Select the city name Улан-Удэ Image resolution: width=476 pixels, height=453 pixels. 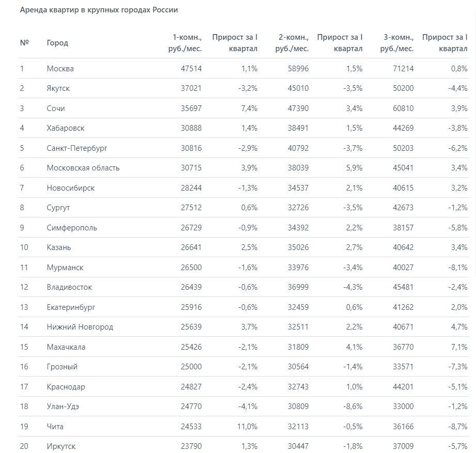[63, 407]
